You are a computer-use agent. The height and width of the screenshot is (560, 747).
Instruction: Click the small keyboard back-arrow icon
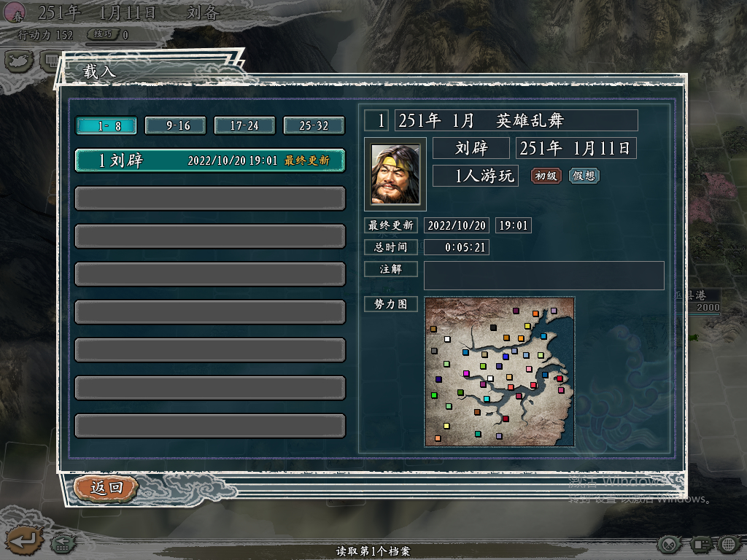click(63, 543)
